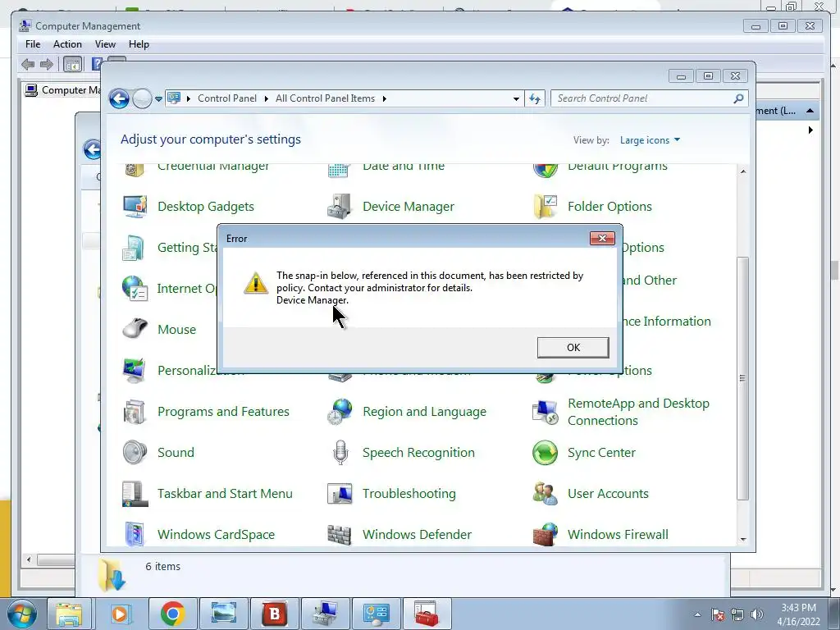Open Folder Options icon
This screenshot has height=630, width=840.
click(x=546, y=207)
